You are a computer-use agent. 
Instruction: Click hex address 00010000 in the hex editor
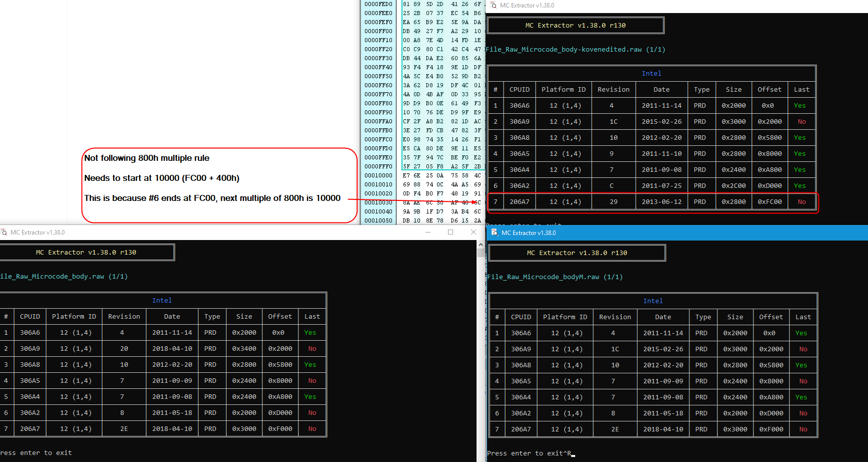tap(378, 175)
